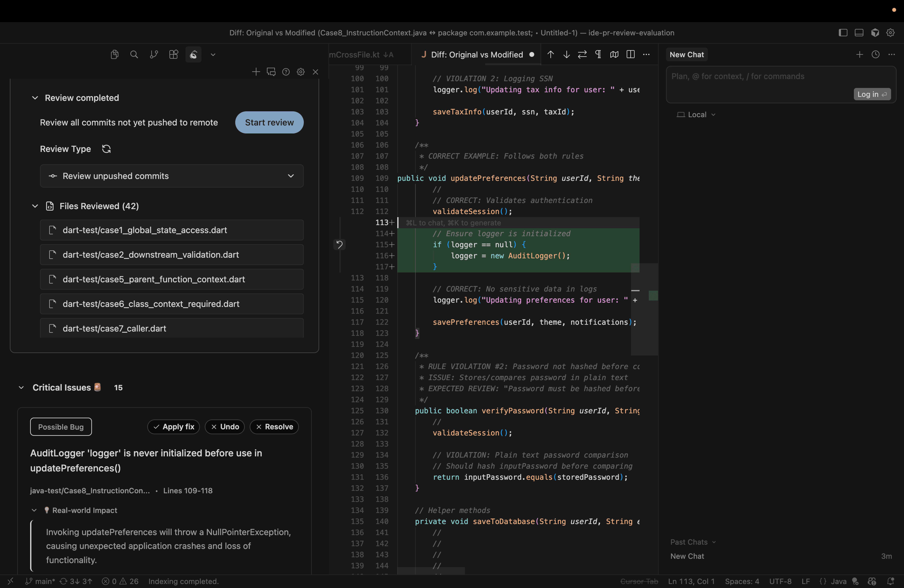Screen dimensions: 904x588
Task: Open the Source Control branch icon
Action: click(153, 54)
